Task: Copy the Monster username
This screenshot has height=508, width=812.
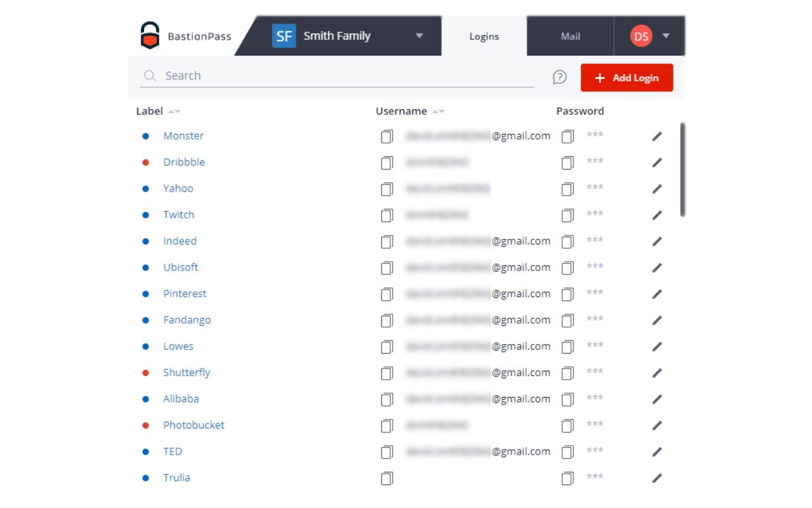Action: 387,136
